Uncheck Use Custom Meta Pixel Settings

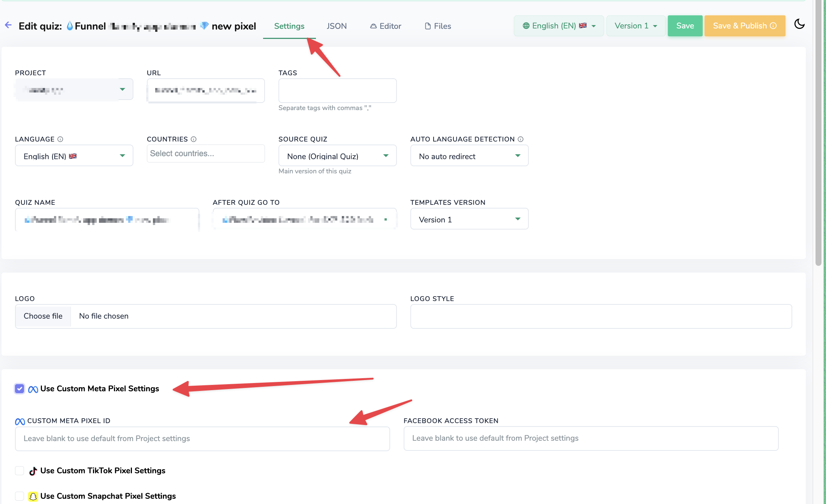(x=19, y=389)
